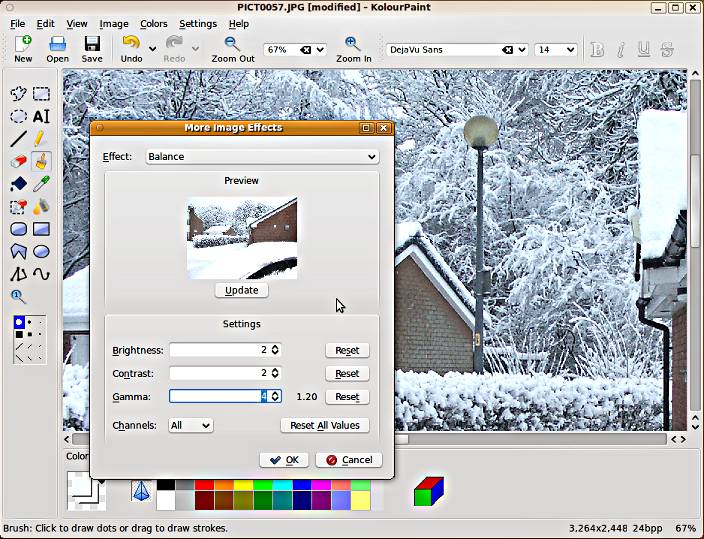704x539 pixels.
Task: Toggle bold text formatting
Action: (x=597, y=50)
